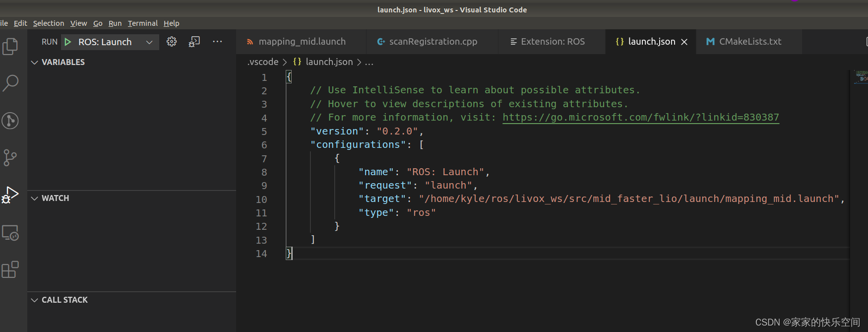Image resolution: width=868 pixels, height=332 pixels.
Task: Click the "version" key text
Action: click(337, 131)
